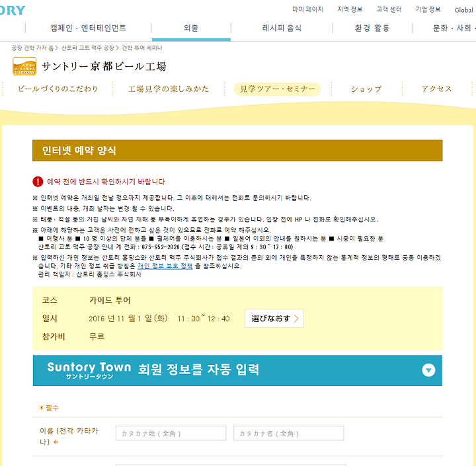Click the カタカナ名 name input field
Viewport: 476px width, 466px height.
pyautogui.click(x=289, y=433)
